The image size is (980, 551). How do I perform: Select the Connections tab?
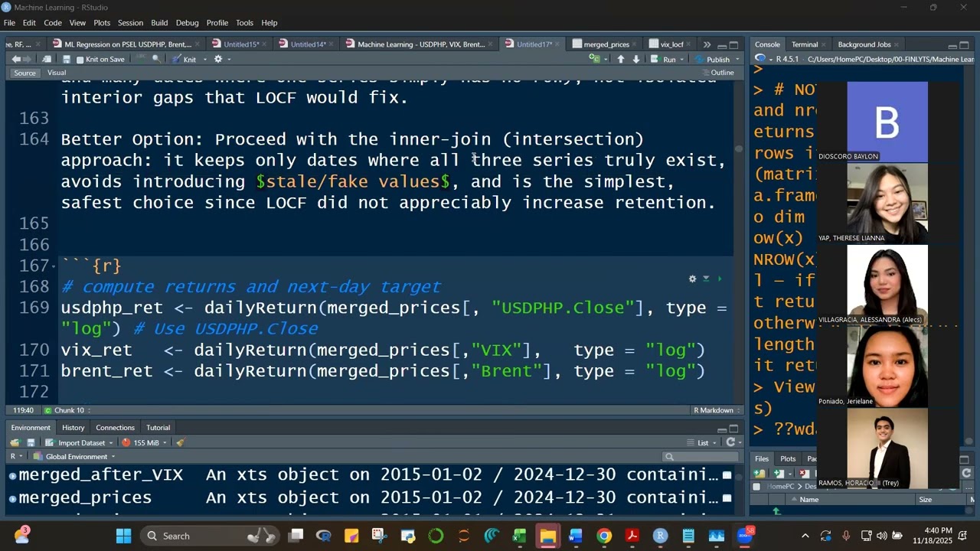coord(115,428)
